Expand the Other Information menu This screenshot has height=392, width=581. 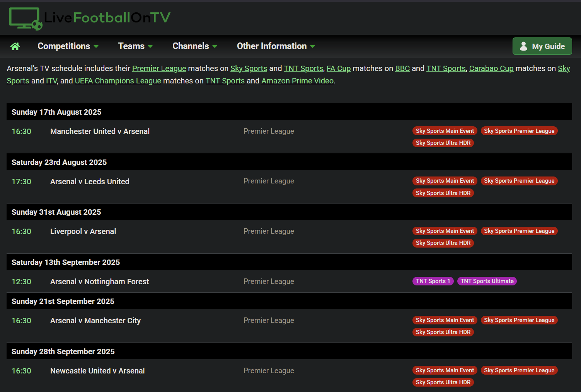click(x=276, y=46)
